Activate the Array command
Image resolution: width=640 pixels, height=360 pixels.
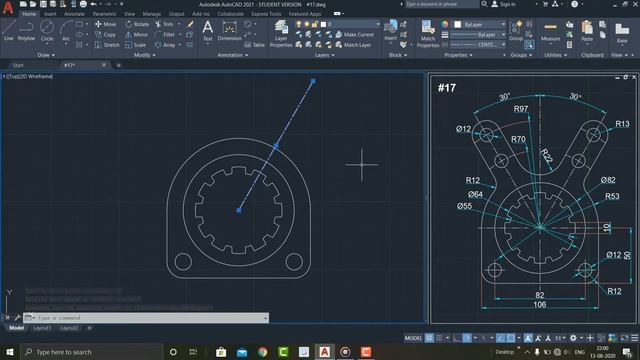[x=165, y=45]
